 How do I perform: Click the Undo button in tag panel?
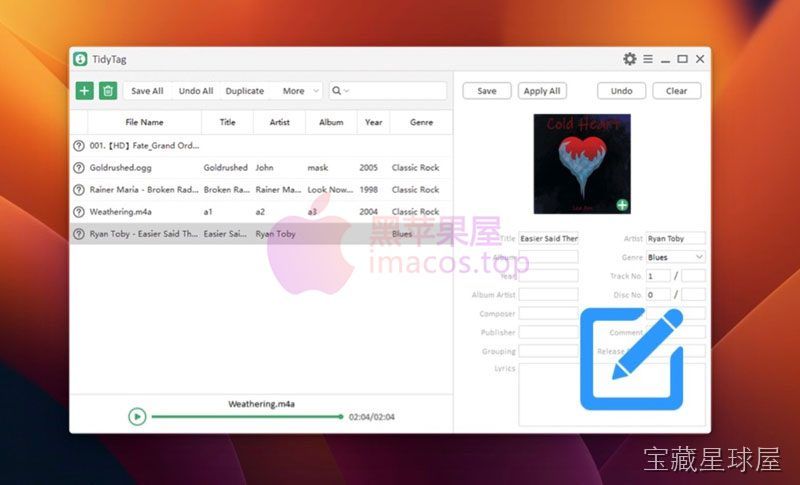tap(621, 91)
